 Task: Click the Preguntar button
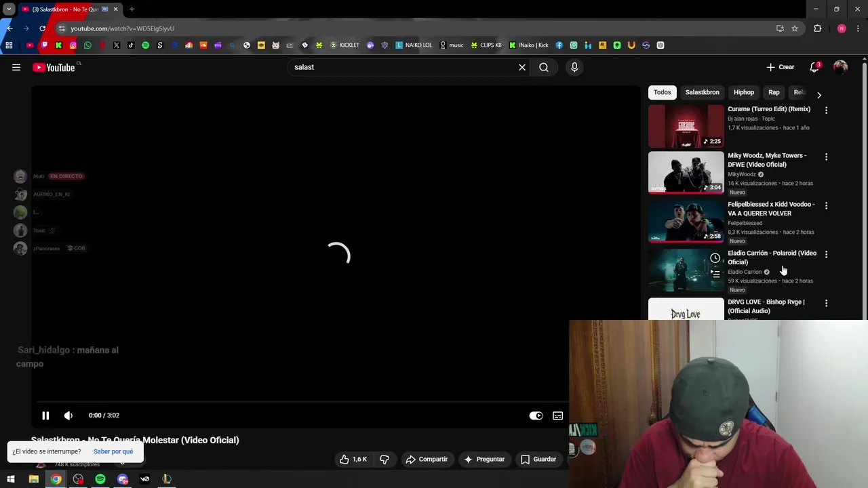point(484,459)
